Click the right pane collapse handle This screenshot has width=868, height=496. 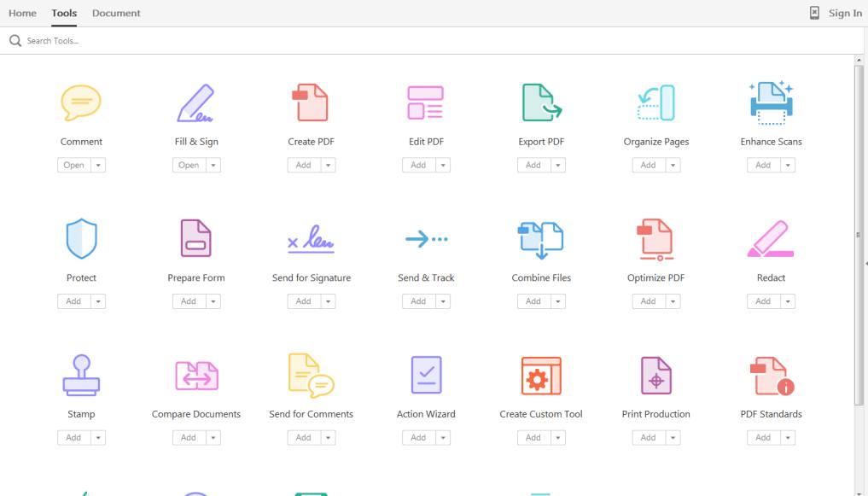click(865, 264)
